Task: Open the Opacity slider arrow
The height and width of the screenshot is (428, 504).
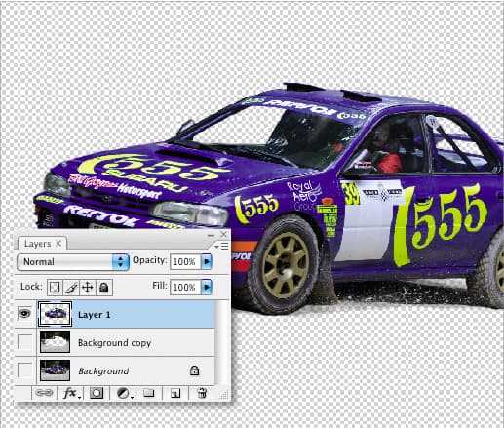Action: click(x=207, y=261)
